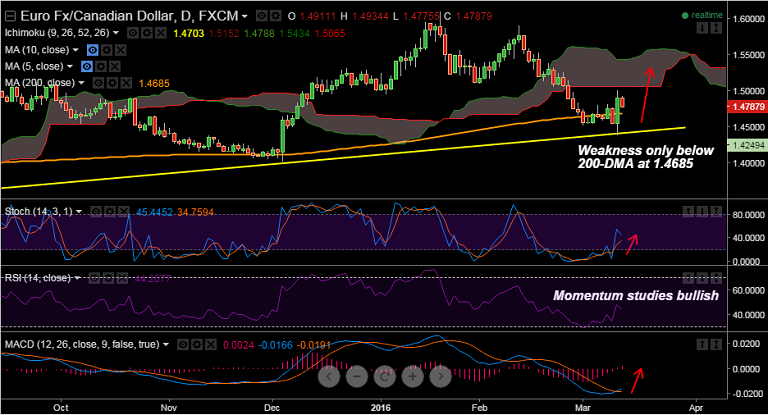Toggle visibility of the main EUR/CAD series
Screen dimensions: 768x415
click(x=262, y=16)
